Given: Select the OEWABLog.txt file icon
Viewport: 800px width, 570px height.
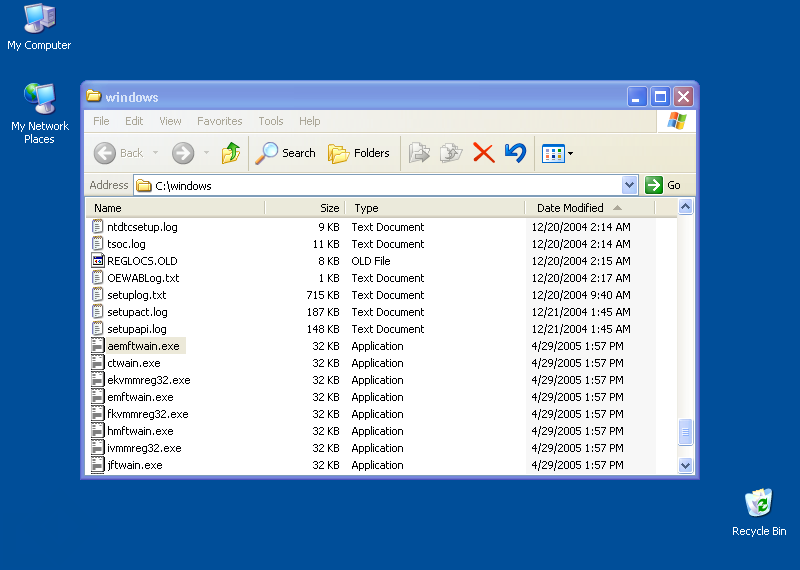Looking at the screenshot, I should [97, 278].
